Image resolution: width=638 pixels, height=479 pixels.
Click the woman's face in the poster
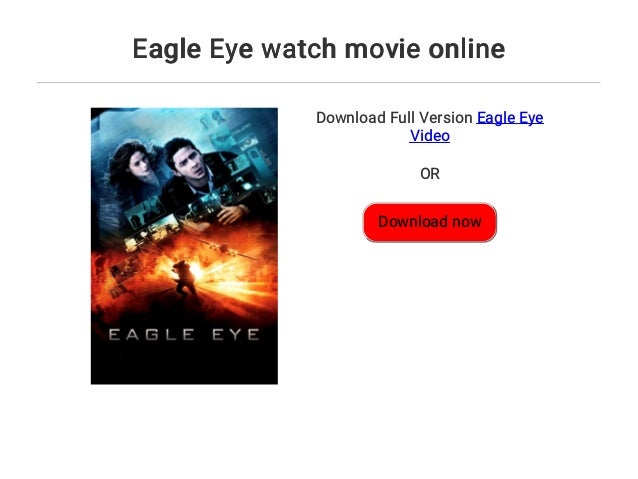(x=139, y=163)
